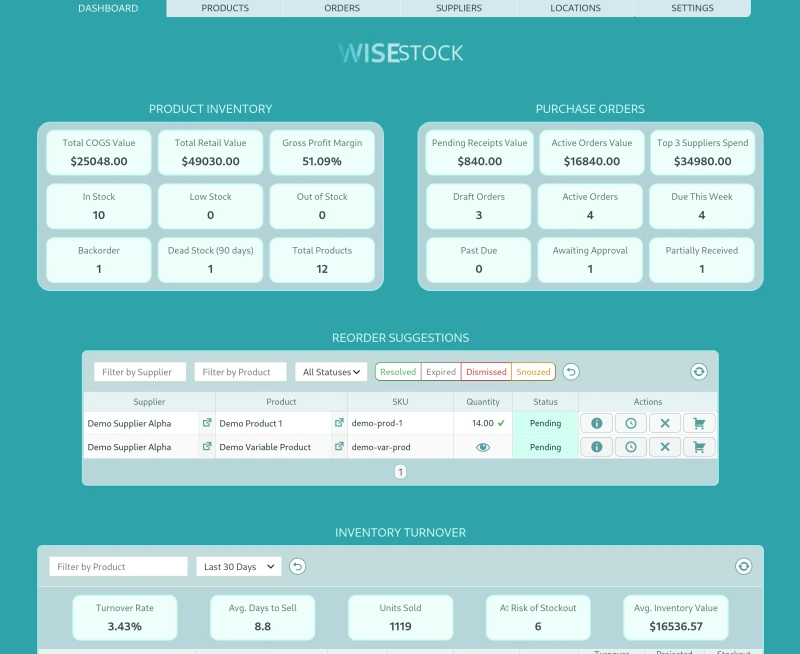Select the At Risk of Stockout card
Viewport: 800px width, 654px height.
tap(538, 617)
